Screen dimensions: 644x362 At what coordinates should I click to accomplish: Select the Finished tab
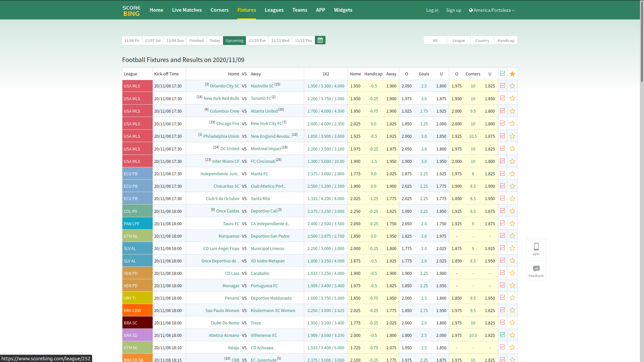coord(197,40)
